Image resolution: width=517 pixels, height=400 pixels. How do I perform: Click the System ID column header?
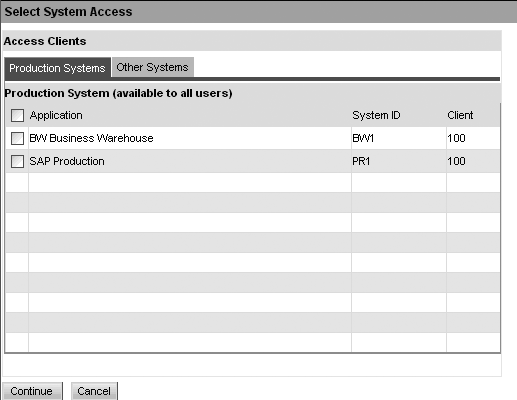tap(376, 115)
